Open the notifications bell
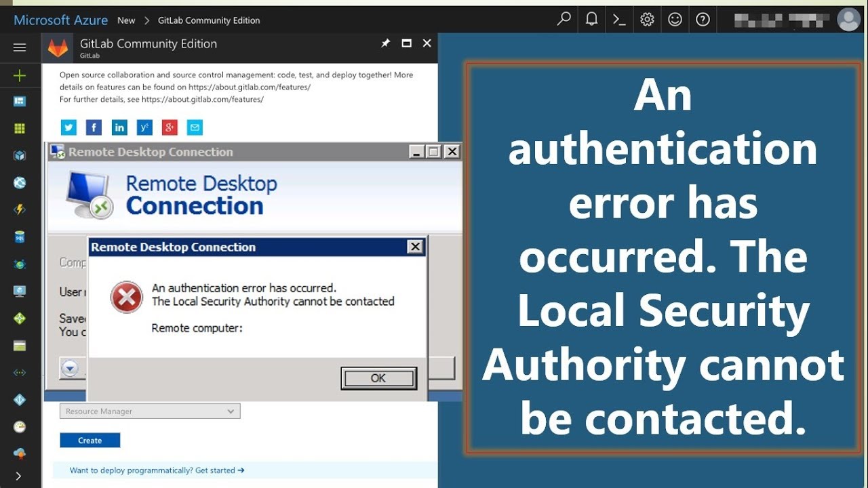This screenshot has width=868, height=488. tap(591, 20)
